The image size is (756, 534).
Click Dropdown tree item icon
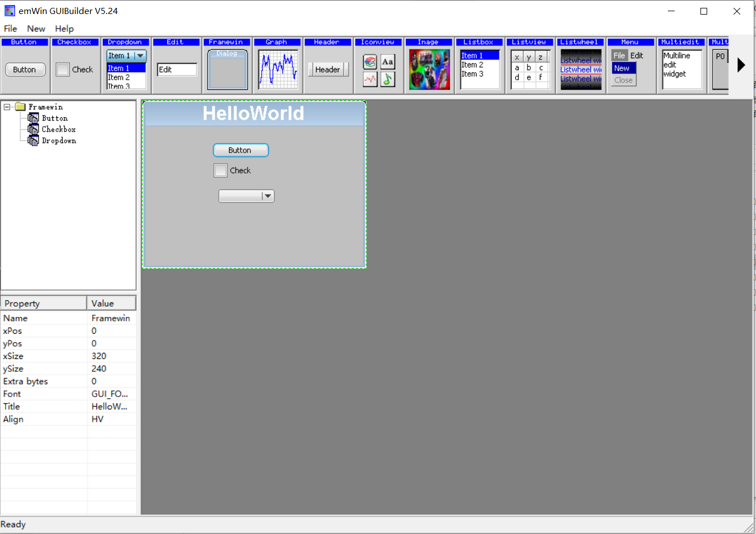(x=33, y=141)
